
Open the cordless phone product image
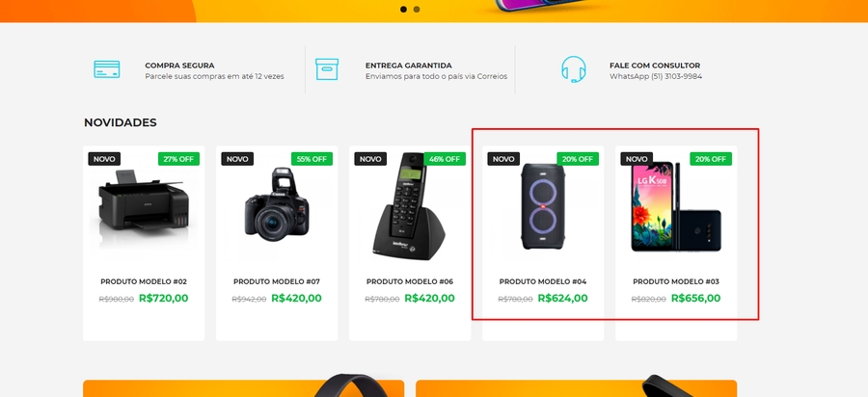(x=410, y=206)
